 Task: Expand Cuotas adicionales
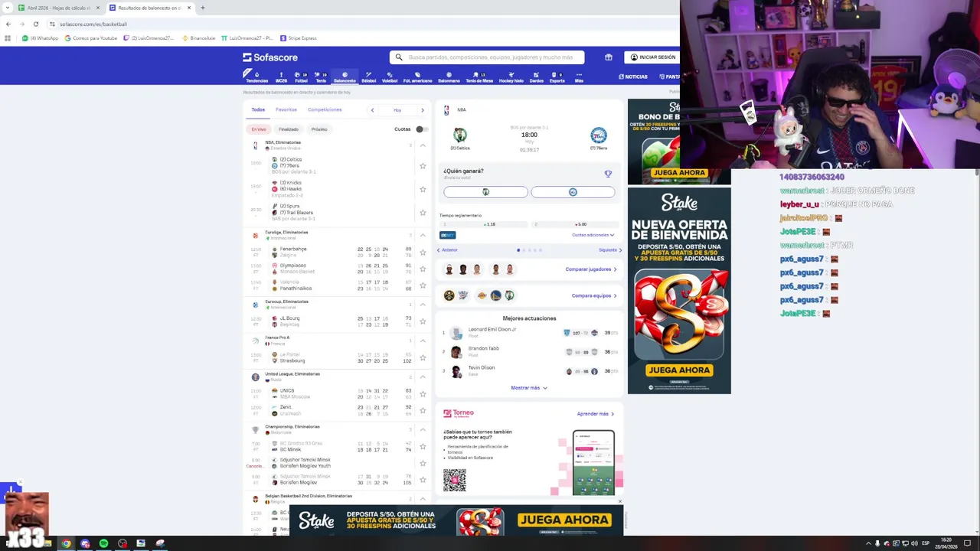pos(593,235)
